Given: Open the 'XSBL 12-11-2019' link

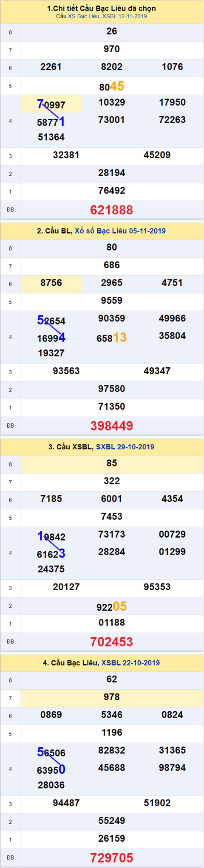Looking at the screenshot, I should (125, 17).
